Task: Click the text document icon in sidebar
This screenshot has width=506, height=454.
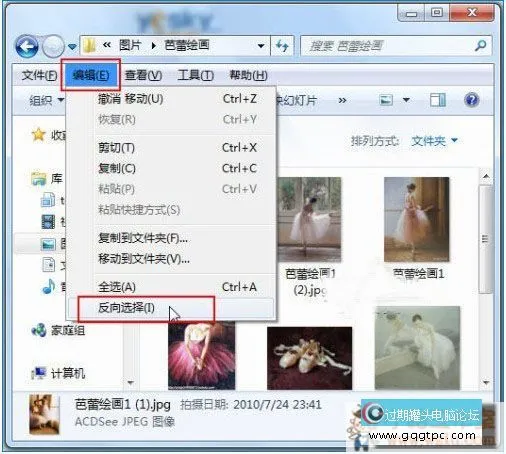Action: point(48,264)
